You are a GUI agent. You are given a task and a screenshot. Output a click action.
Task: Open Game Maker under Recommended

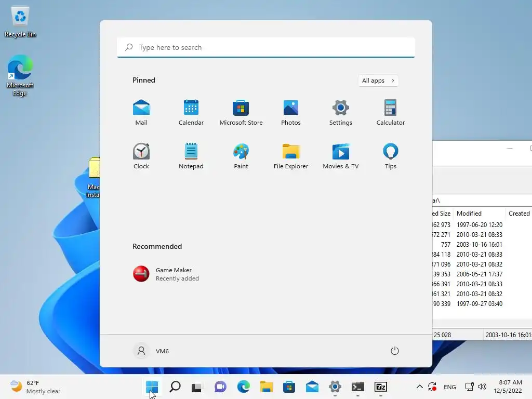[x=166, y=274]
